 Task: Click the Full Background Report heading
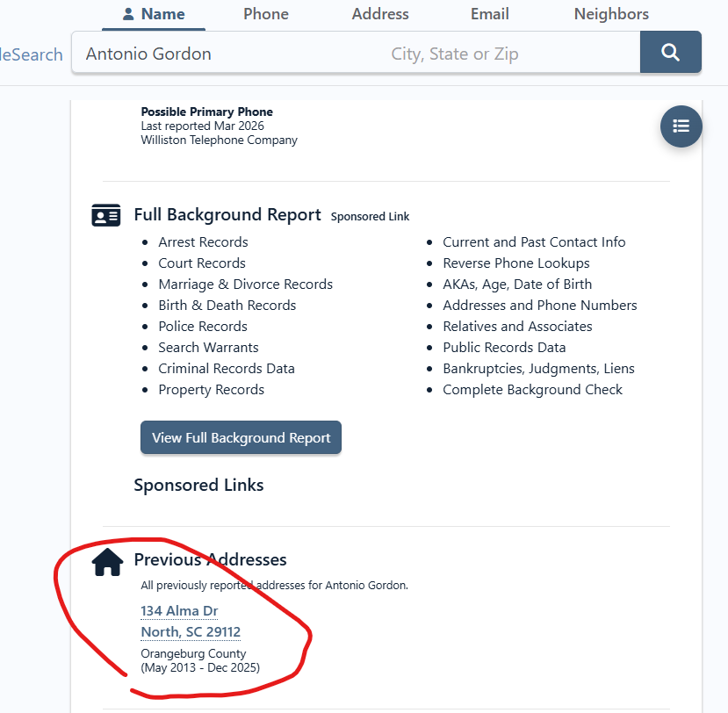coord(227,215)
